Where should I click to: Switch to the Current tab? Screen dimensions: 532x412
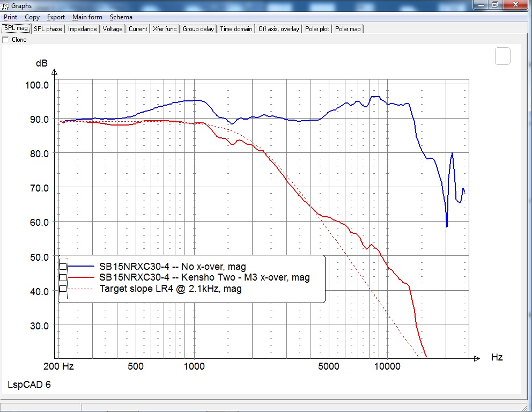click(138, 29)
